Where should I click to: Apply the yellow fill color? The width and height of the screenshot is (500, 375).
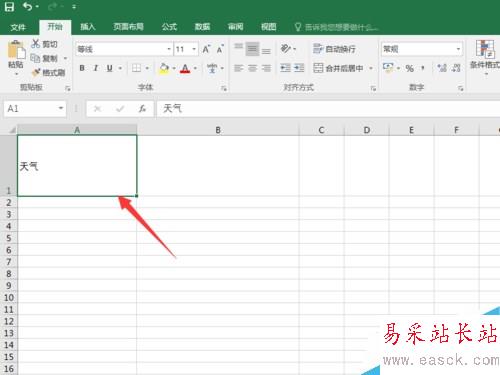click(x=164, y=68)
